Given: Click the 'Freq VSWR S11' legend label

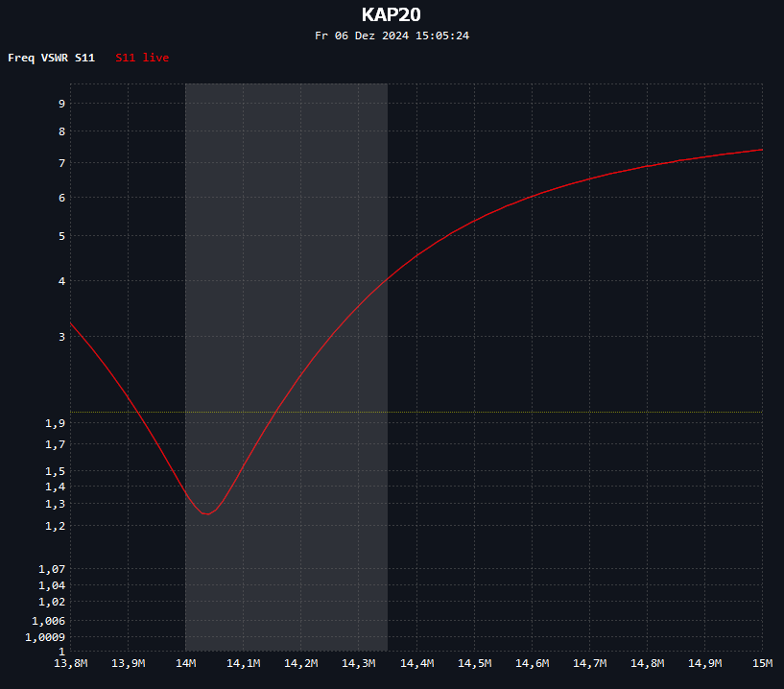Looking at the screenshot, I should pyautogui.click(x=51, y=59).
